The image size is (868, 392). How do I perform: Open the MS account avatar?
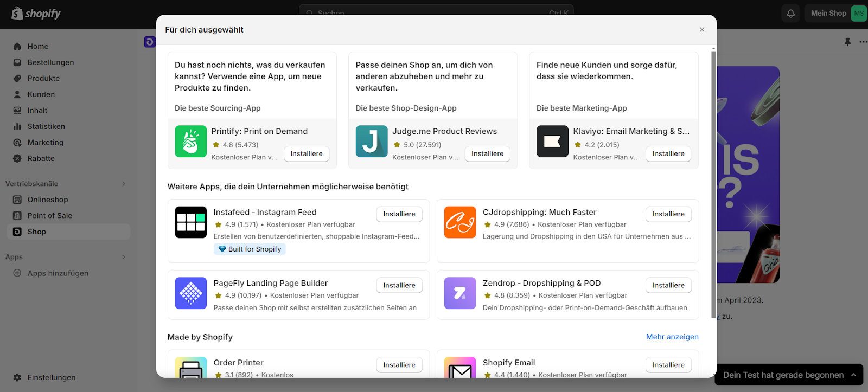[859, 14]
